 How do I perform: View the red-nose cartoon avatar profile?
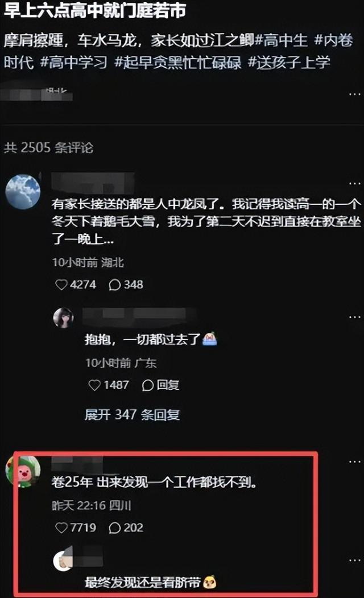click(23, 472)
